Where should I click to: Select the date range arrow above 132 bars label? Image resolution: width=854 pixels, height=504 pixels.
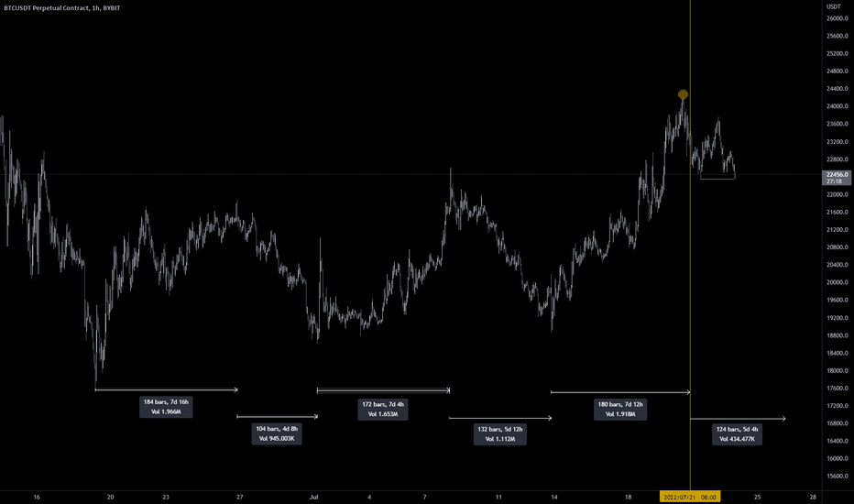pyautogui.click(x=500, y=418)
